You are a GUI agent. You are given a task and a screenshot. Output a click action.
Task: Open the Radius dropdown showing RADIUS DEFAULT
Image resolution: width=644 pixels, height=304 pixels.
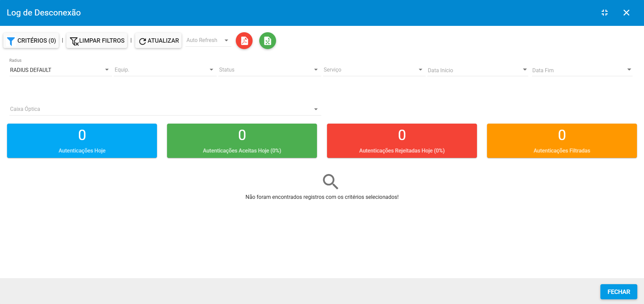pos(60,70)
